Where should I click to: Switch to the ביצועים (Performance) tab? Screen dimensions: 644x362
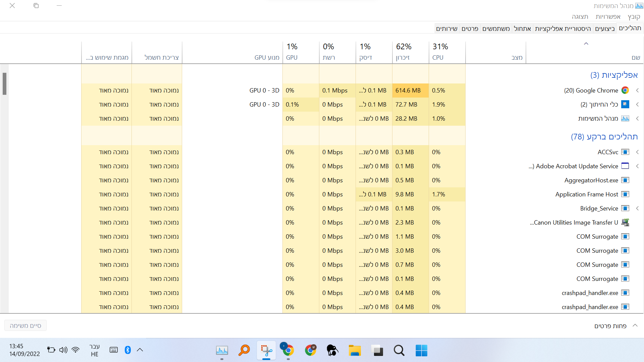click(x=605, y=29)
